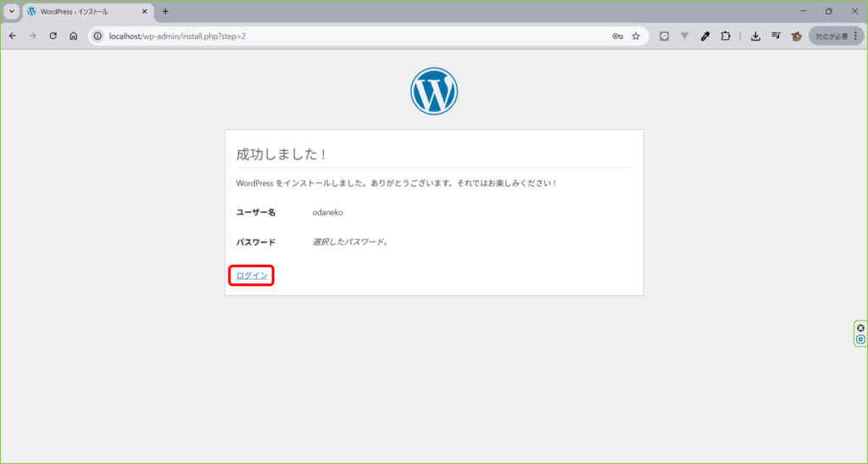Select the WordPress › インストール tab

pos(81,12)
